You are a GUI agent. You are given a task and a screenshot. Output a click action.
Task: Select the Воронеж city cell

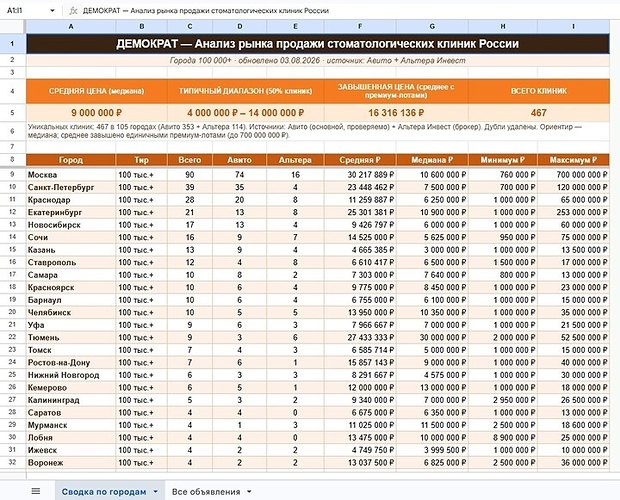point(71,463)
